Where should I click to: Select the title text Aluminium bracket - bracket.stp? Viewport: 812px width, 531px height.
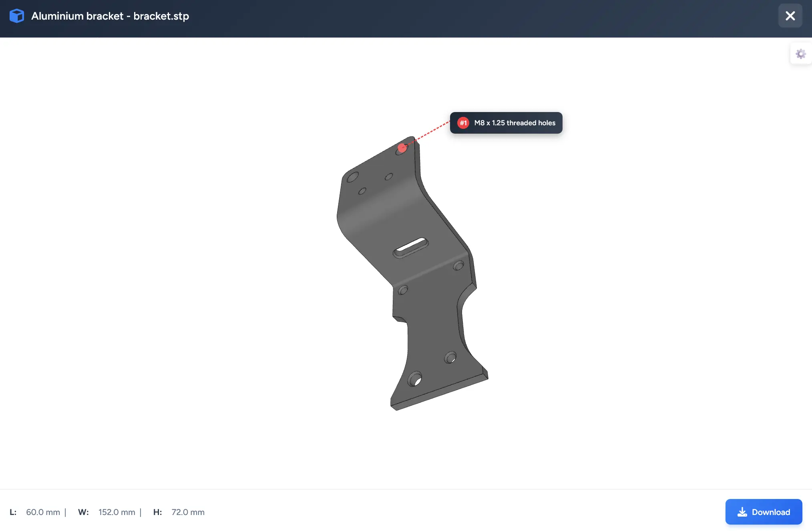click(110, 16)
